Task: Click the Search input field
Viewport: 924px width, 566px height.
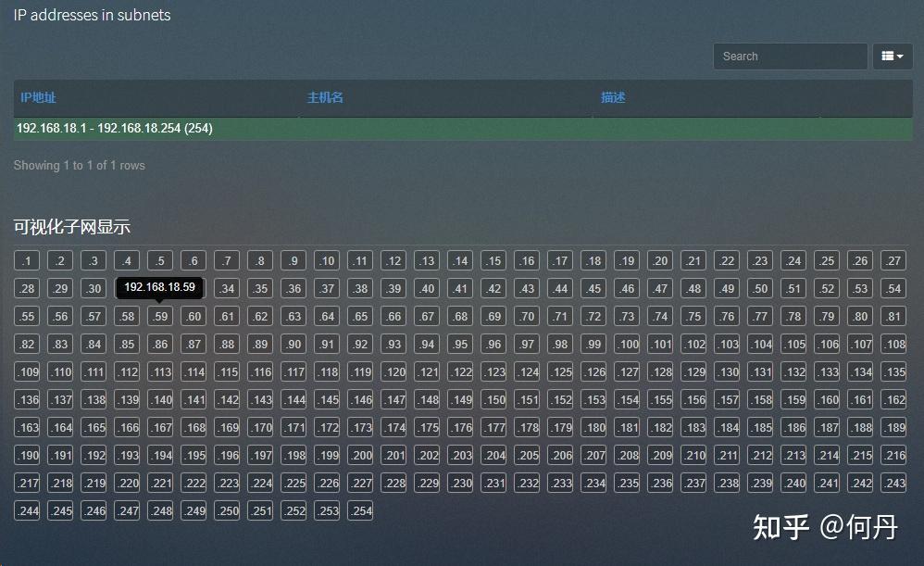Action: click(x=791, y=56)
